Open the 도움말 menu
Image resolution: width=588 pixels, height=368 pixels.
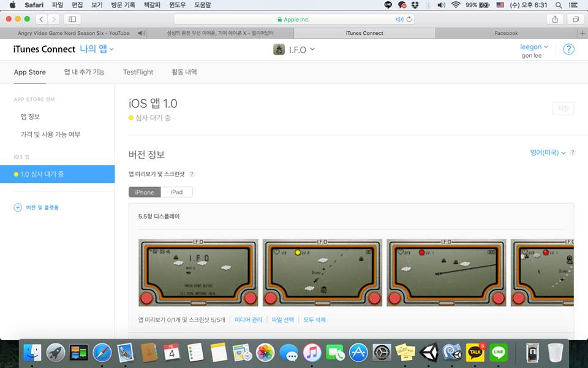203,5
